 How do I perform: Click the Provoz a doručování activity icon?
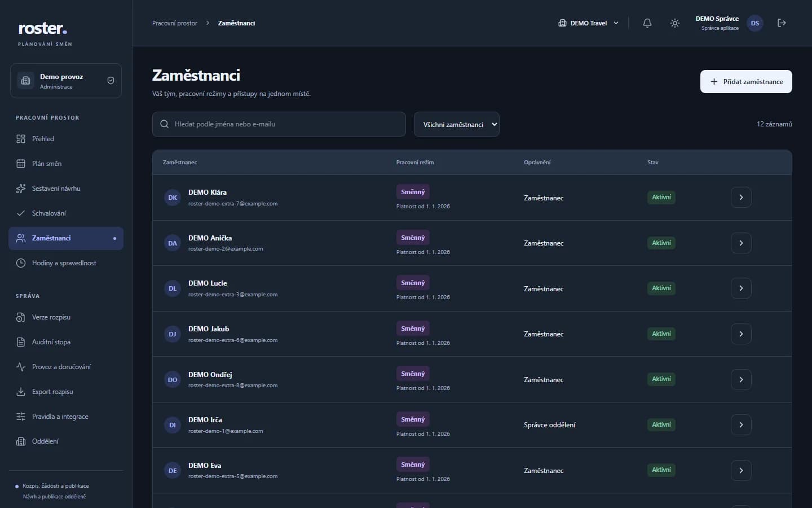pyautogui.click(x=21, y=367)
